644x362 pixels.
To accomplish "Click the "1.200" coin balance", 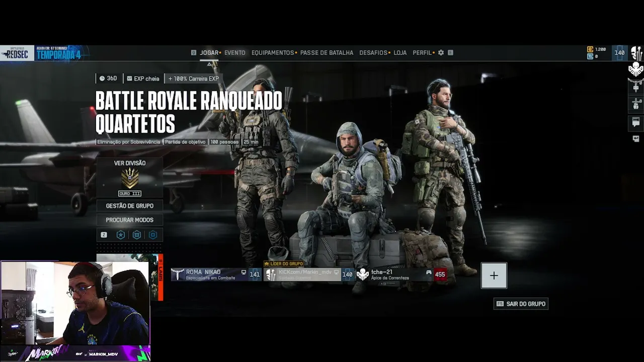I will 600,49.
